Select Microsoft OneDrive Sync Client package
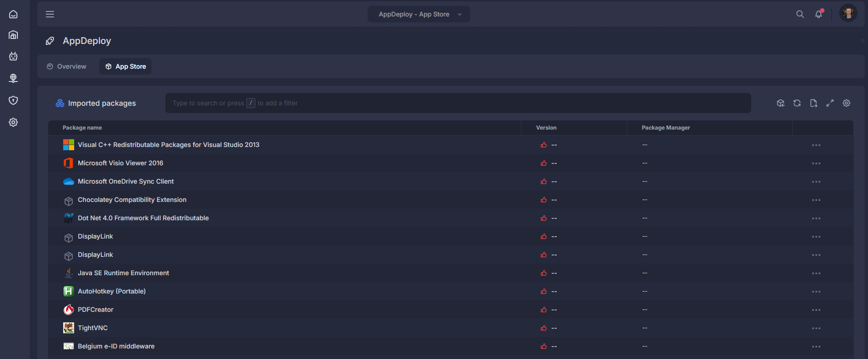This screenshot has height=359, width=868. [126, 181]
